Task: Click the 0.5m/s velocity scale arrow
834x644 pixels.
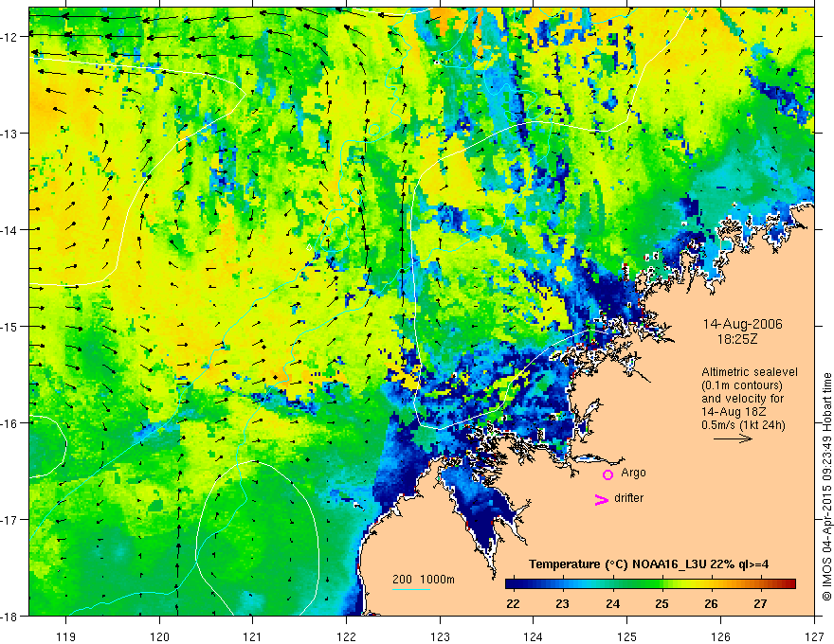Action: tap(733, 438)
